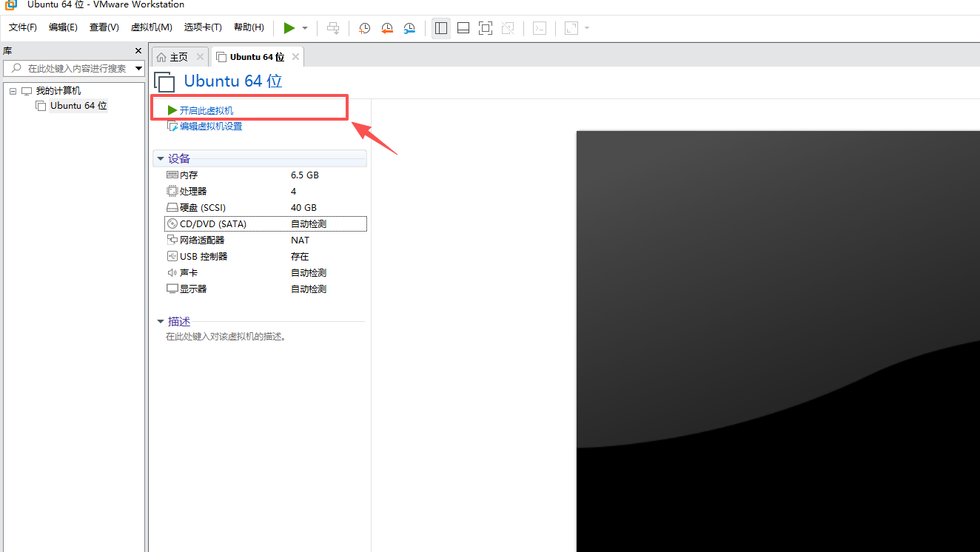The width and height of the screenshot is (980, 552).
Task: Click the 处理器 processor device icon
Action: pos(172,192)
